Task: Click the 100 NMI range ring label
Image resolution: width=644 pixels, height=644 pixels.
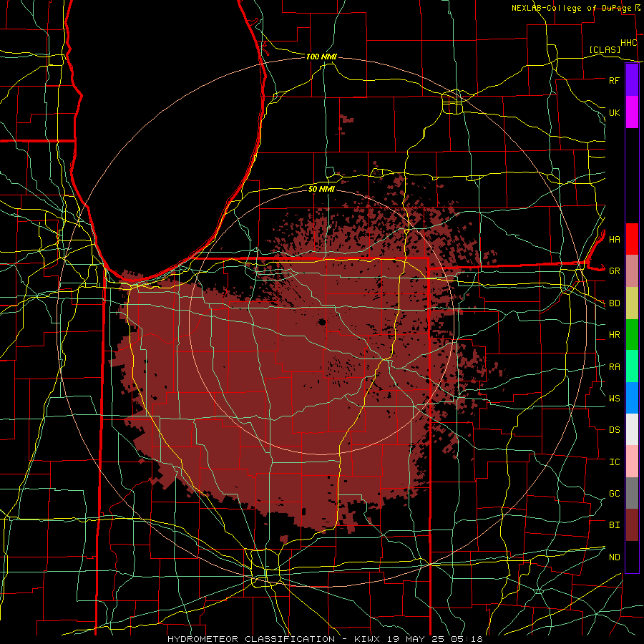Action: pos(321,57)
